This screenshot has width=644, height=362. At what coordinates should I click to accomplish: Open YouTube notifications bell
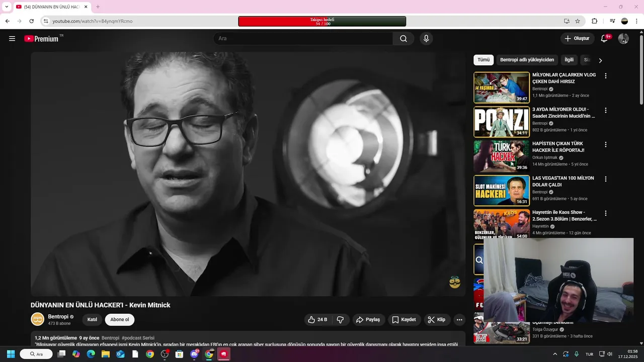[605, 39]
